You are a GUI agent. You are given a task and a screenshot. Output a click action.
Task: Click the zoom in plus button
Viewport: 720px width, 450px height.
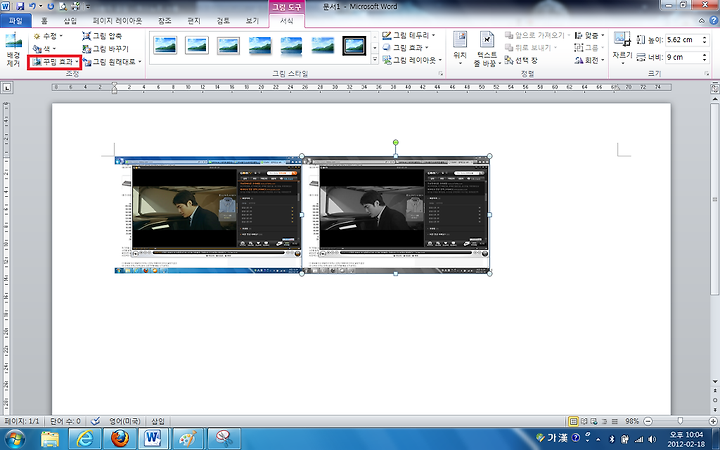713,421
